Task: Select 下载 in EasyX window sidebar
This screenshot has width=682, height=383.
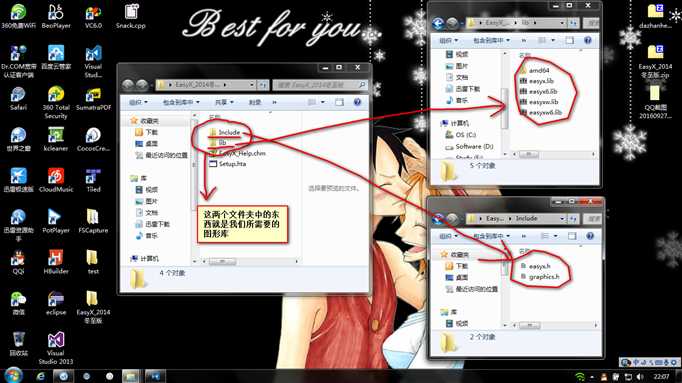Action: (147, 132)
